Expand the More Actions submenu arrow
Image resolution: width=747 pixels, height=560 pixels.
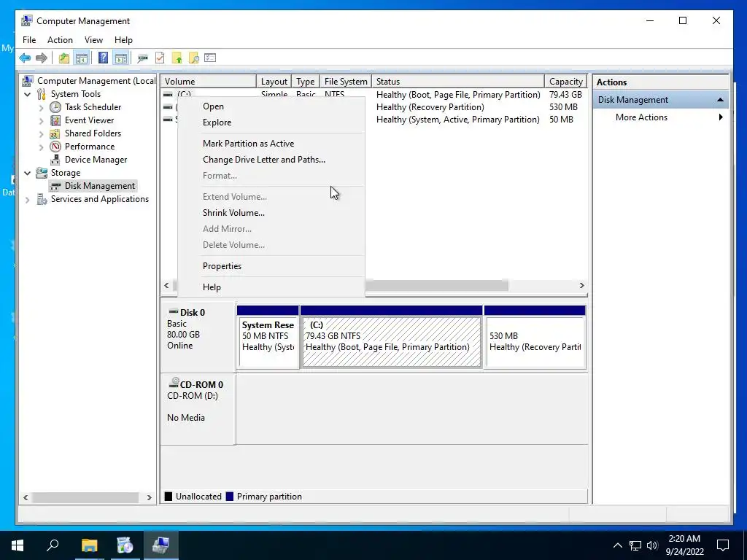721,117
